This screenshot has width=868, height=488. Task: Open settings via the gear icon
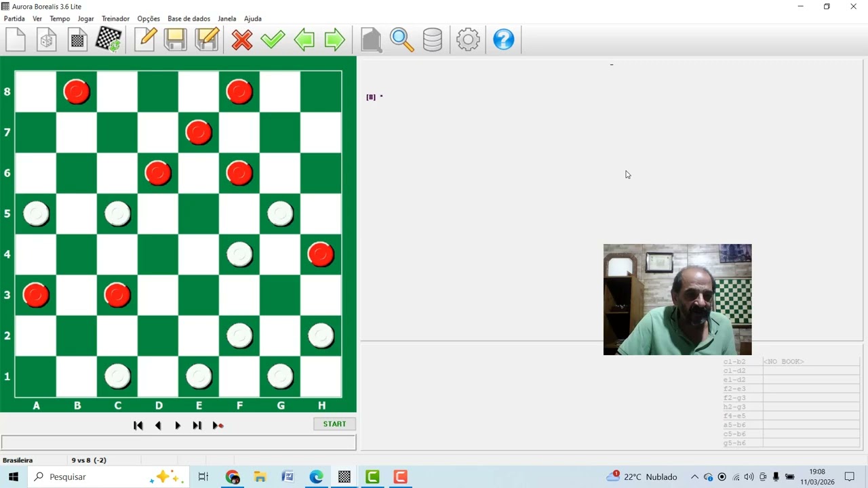click(468, 40)
